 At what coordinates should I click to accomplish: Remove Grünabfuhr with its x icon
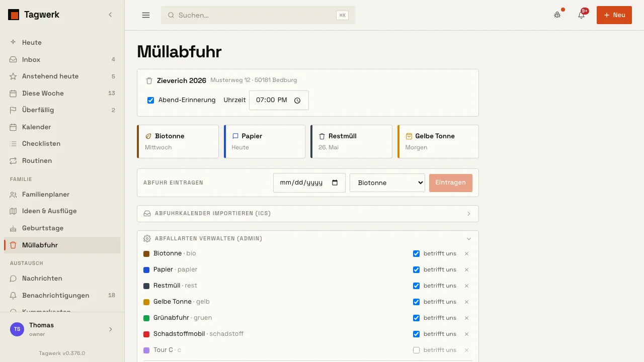(x=466, y=318)
